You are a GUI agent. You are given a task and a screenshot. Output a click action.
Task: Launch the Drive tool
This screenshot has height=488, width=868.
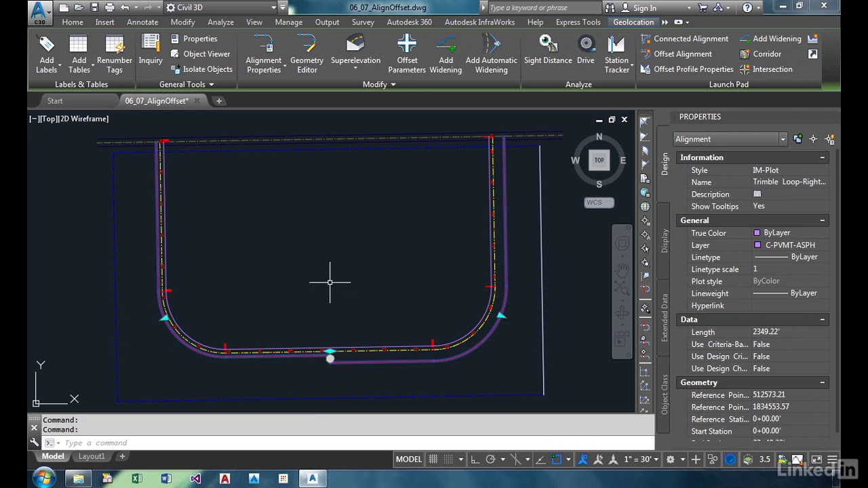click(586, 51)
